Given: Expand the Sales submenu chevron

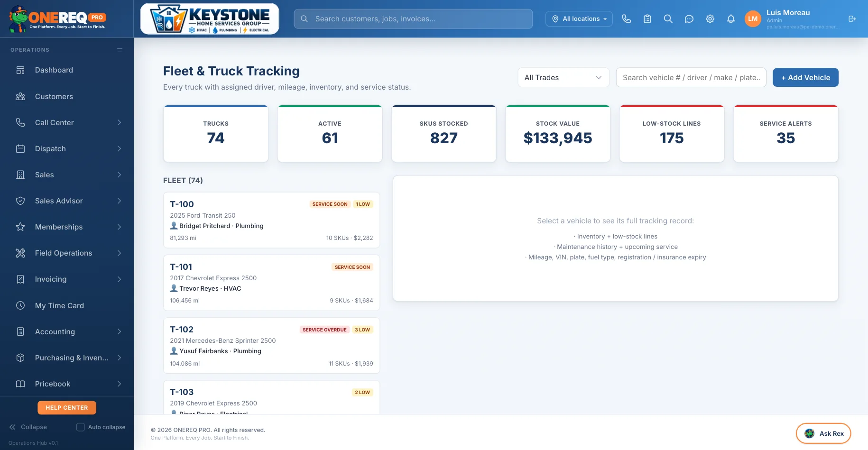Looking at the screenshot, I should [119, 174].
